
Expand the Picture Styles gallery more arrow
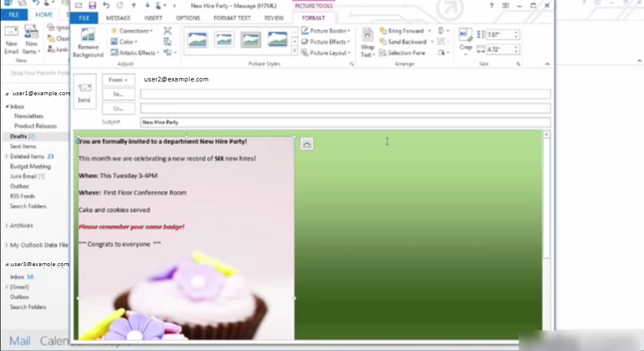(x=295, y=51)
